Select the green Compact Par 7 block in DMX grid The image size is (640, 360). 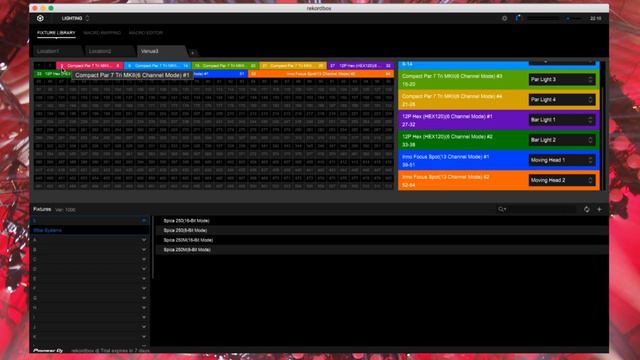tap(225, 65)
